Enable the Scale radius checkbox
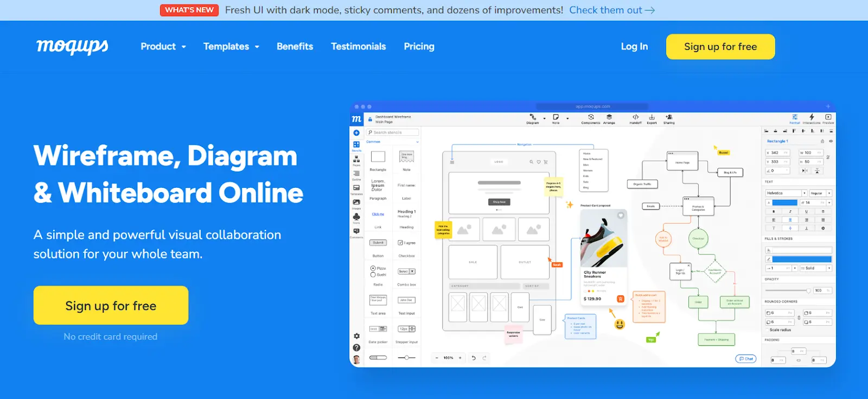This screenshot has width=868, height=399. tap(768, 330)
